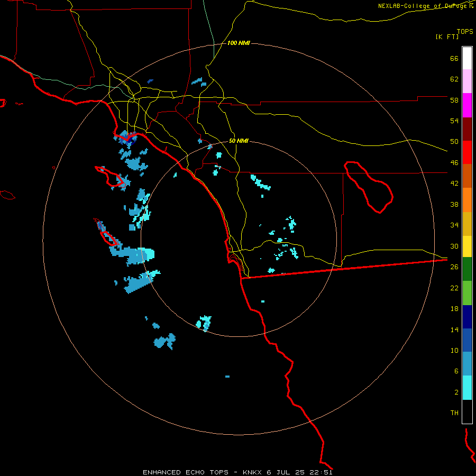Click the light green 26 kft swatch
The image size is (476, 476).
[467, 293]
